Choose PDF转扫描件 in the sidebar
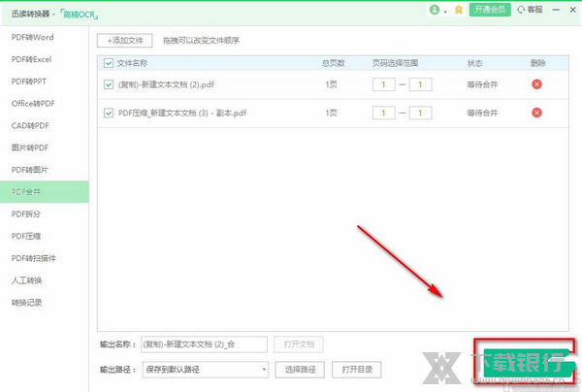 pyautogui.click(x=34, y=258)
